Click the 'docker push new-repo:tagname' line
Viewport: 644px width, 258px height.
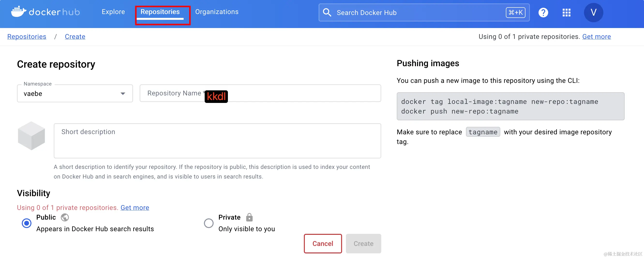click(460, 111)
